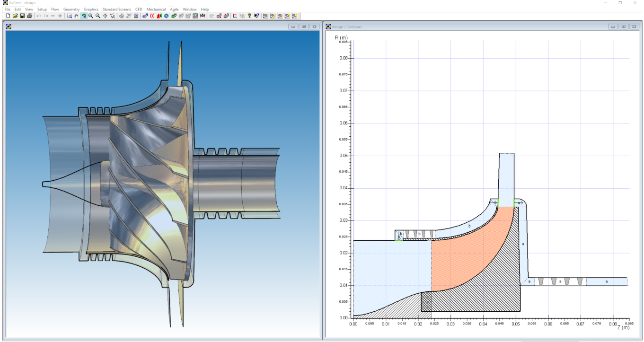Screen dimensions: 644x342
Task: Expand the Mechanical menu
Action: click(156, 9)
